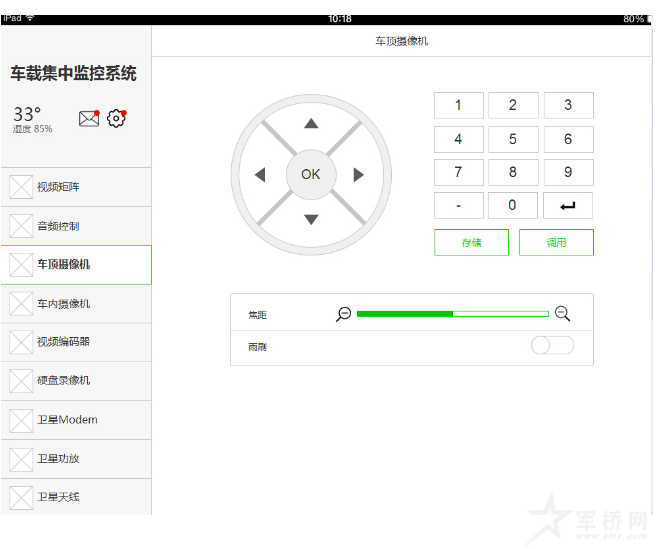Select 视频矩阵 in the sidebar
Screen dimensions: 660x549
click(75, 187)
